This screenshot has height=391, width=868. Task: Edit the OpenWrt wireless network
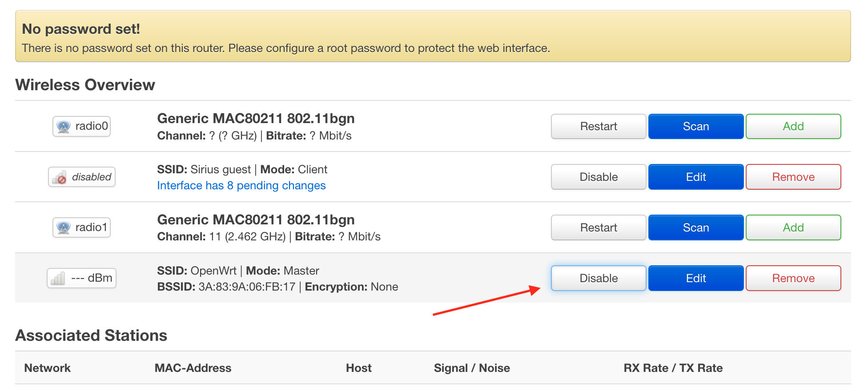coord(696,279)
